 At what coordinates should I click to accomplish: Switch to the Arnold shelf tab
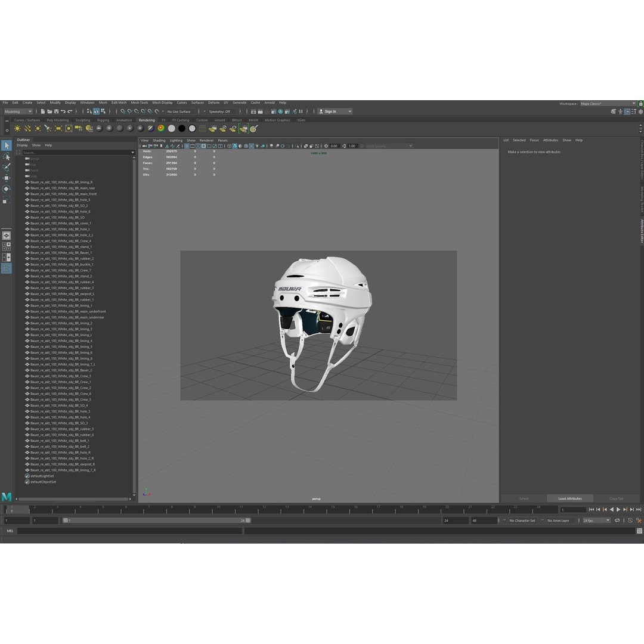click(219, 120)
